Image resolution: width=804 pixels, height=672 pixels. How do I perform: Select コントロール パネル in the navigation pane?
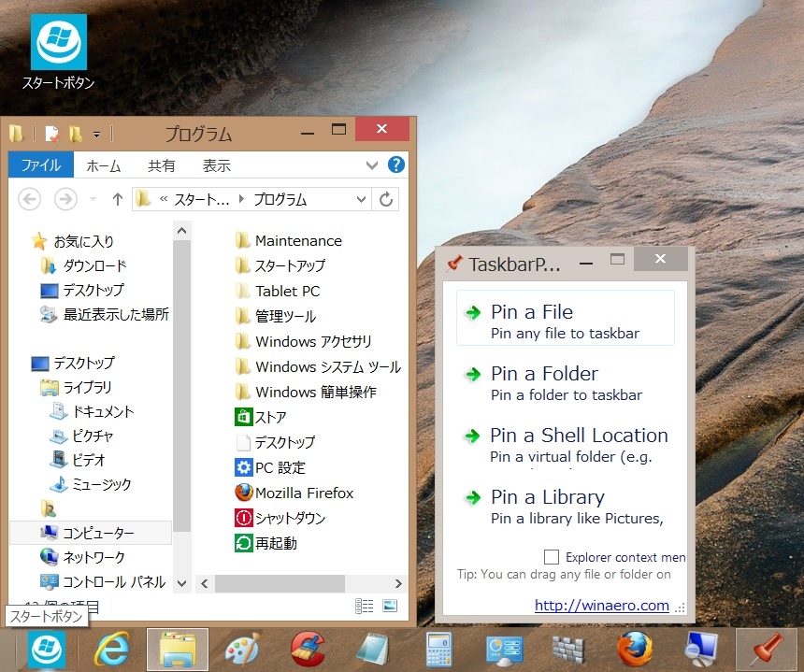tap(113, 581)
